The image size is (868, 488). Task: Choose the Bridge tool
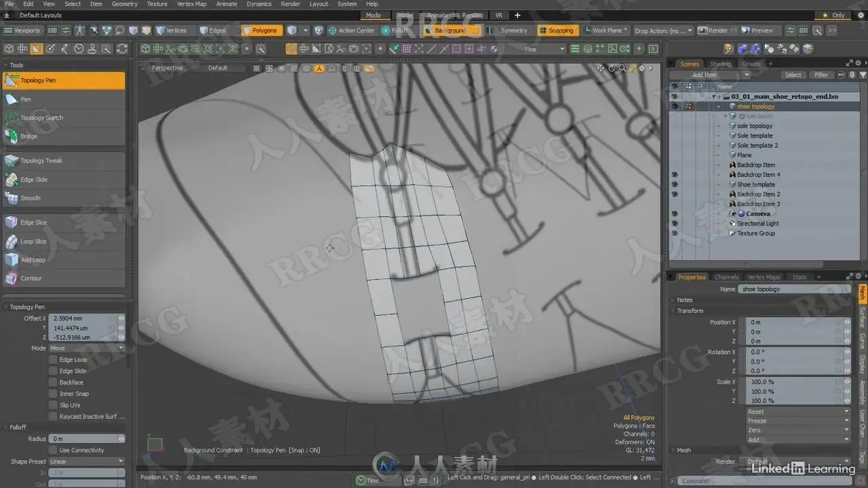tap(64, 136)
